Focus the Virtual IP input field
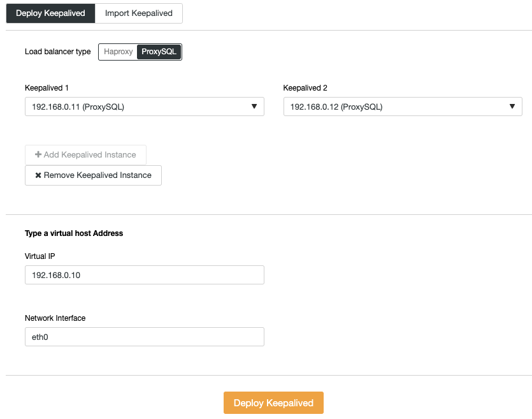Screen dimensions: 532x419 (x=145, y=275)
